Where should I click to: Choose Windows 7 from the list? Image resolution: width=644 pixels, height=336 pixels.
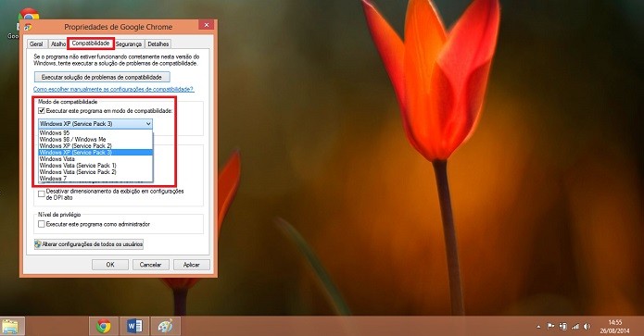[95, 179]
